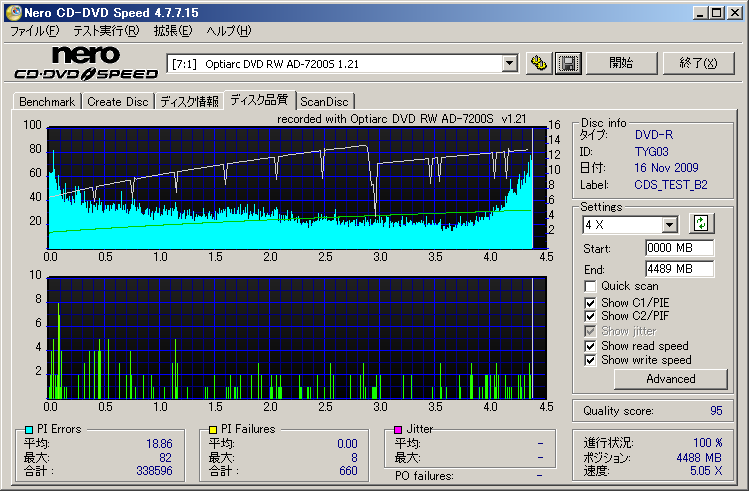
Task: Click the Nero CD-DVD Speed logo
Action: [86, 63]
